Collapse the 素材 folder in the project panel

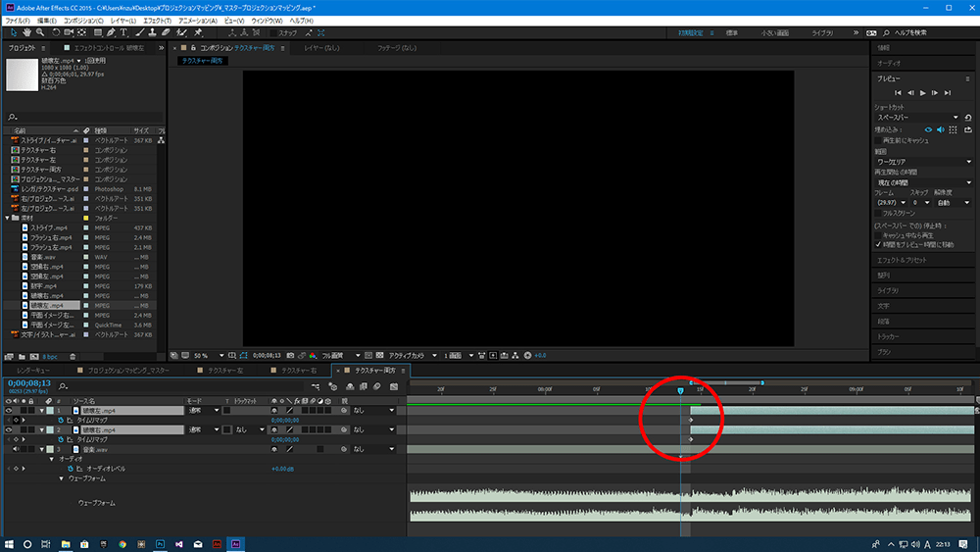(x=9, y=218)
